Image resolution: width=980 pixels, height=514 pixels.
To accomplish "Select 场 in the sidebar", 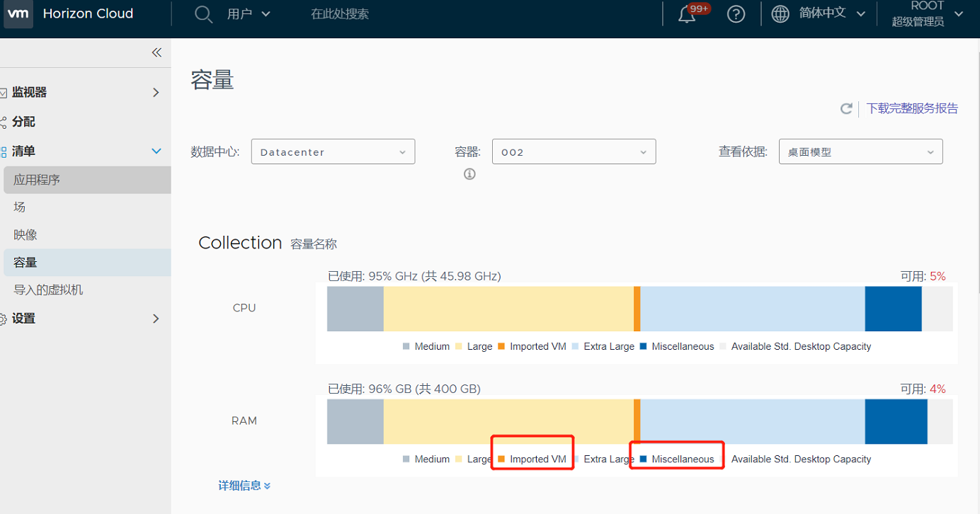I will [x=86, y=207].
